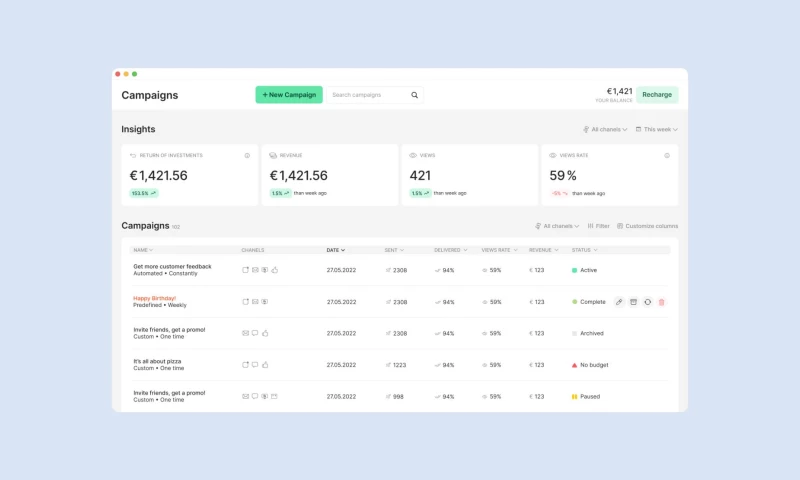Click envelope channel icon in Happy Birthday row

pos(255,301)
